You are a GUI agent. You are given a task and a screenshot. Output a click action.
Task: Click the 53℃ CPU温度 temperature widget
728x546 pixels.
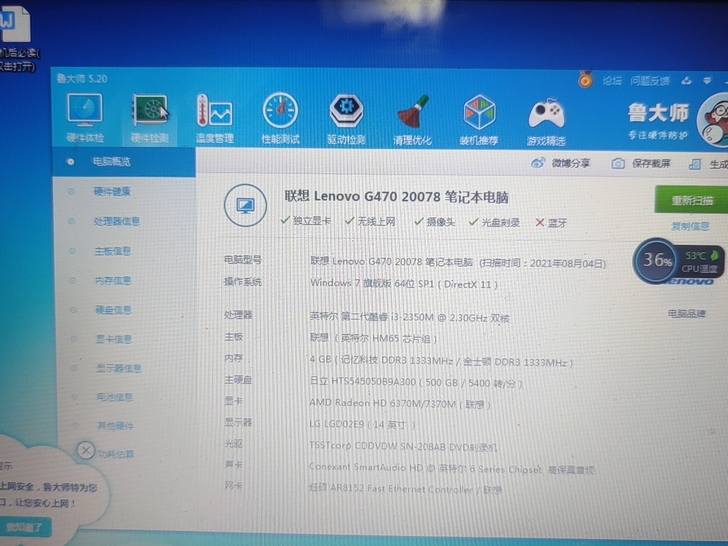[x=702, y=262]
